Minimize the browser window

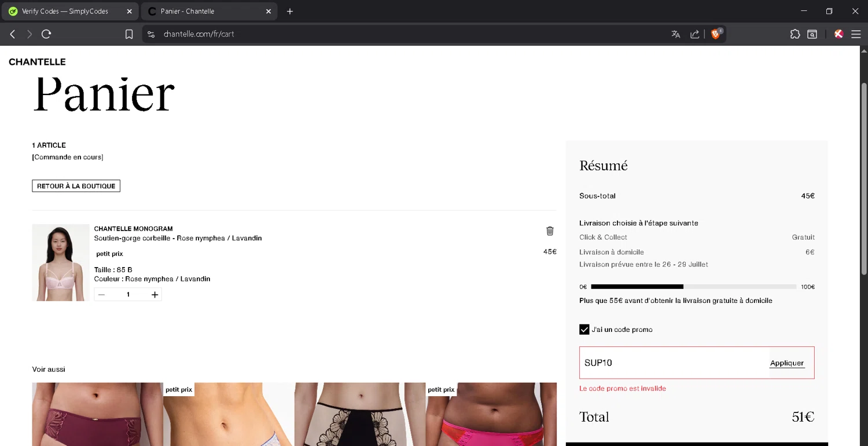[804, 11]
